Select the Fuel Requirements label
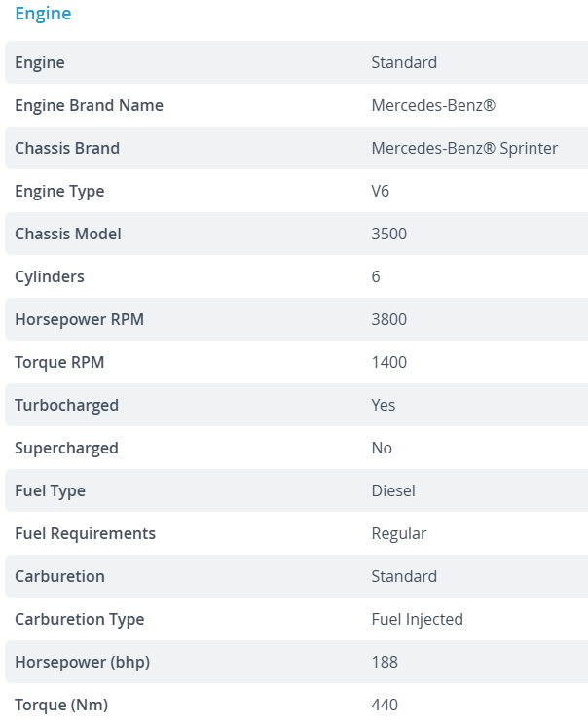Screen dimensions: 588x725 tap(85, 533)
